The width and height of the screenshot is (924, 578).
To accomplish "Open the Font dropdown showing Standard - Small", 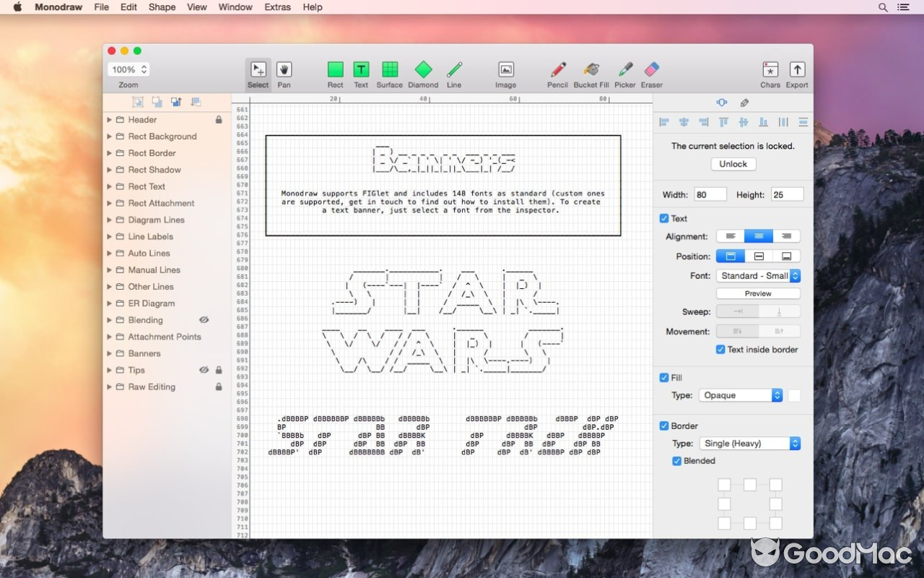I will [x=758, y=275].
